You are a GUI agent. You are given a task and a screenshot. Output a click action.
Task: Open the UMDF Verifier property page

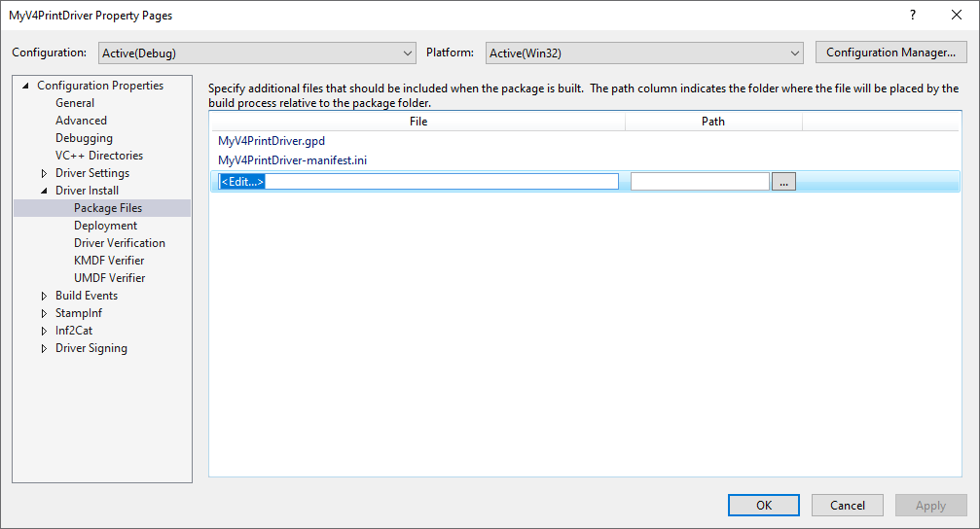(109, 278)
